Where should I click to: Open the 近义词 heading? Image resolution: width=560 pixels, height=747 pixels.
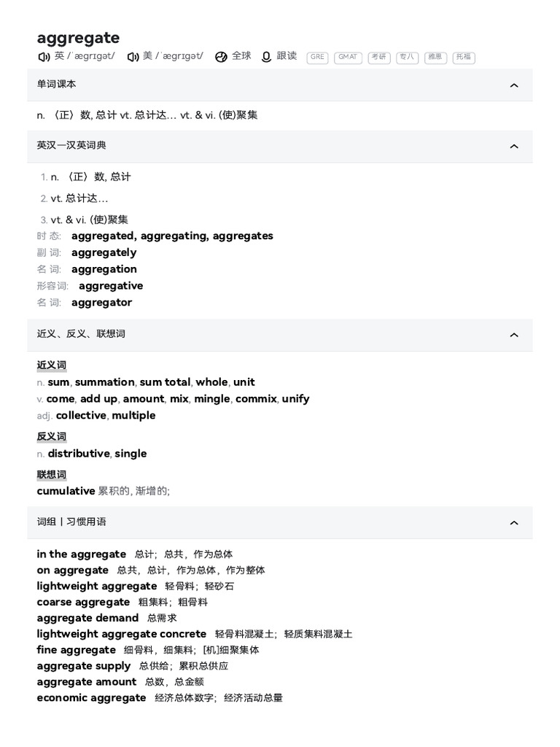(52, 365)
